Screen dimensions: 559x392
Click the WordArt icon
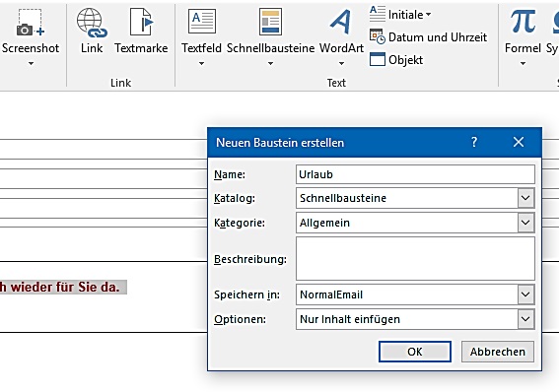[340, 22]
